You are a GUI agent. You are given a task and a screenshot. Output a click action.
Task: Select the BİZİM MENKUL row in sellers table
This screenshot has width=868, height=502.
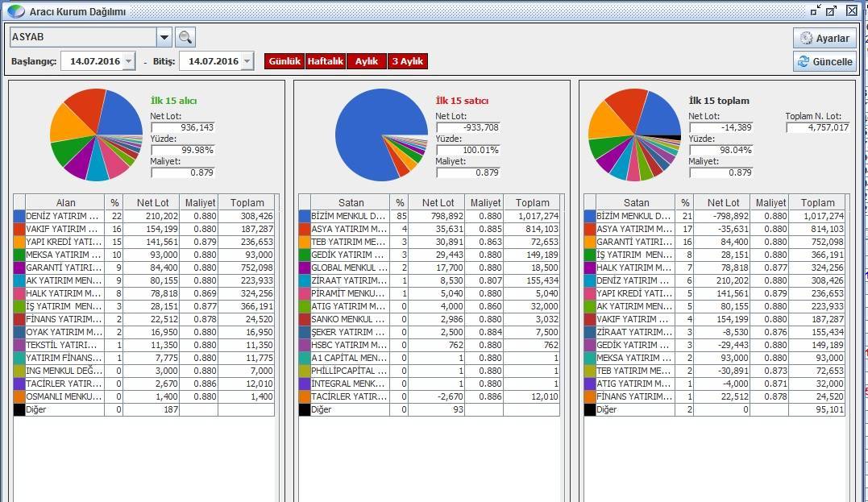pyautogui.click(x=351, y=217)
